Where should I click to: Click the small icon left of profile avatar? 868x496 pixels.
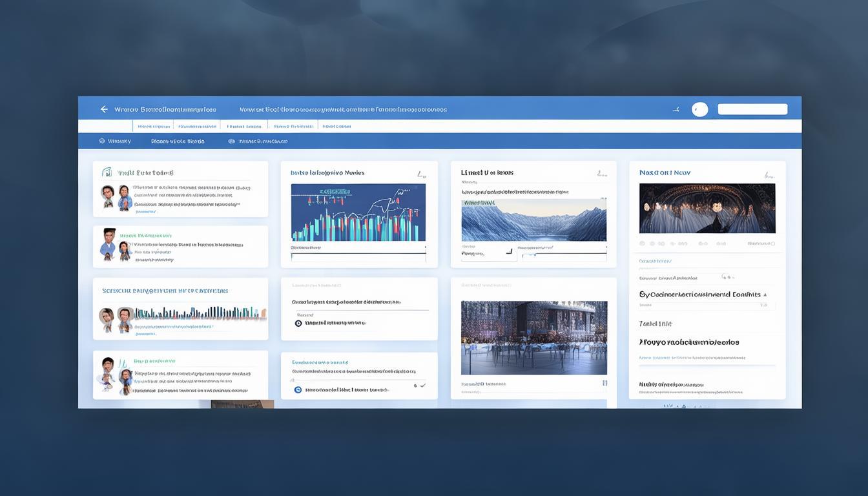pyautogui.click(x=676, y=109)
